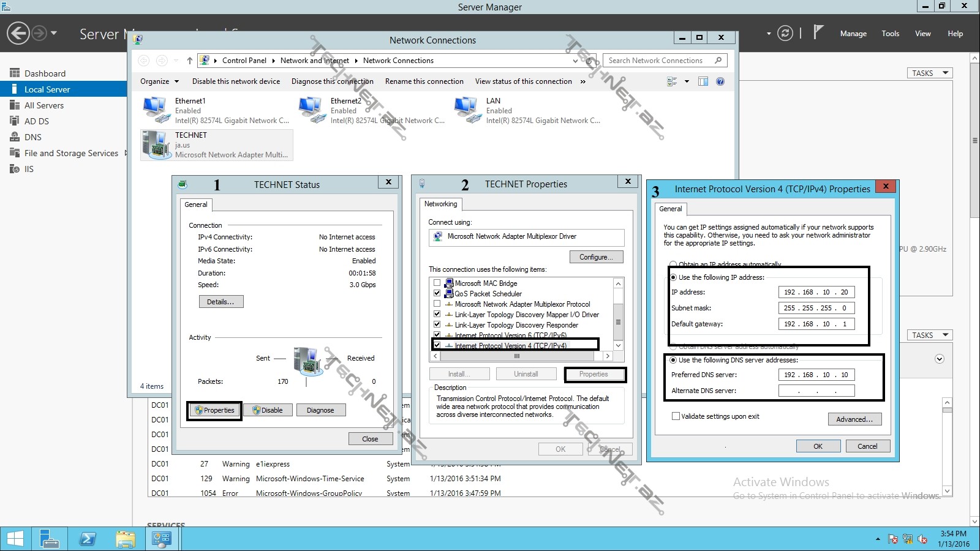Open the change your view dropdown arrow

pyautogui.click(x=687, y=81)
